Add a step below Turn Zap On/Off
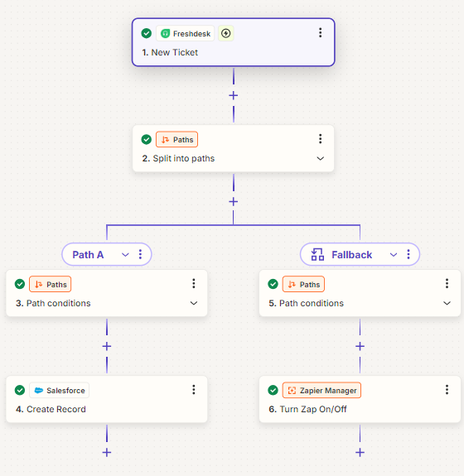 tap(360, 453)
